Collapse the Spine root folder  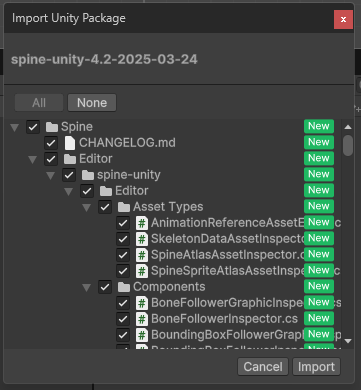(x=14, y=127)
